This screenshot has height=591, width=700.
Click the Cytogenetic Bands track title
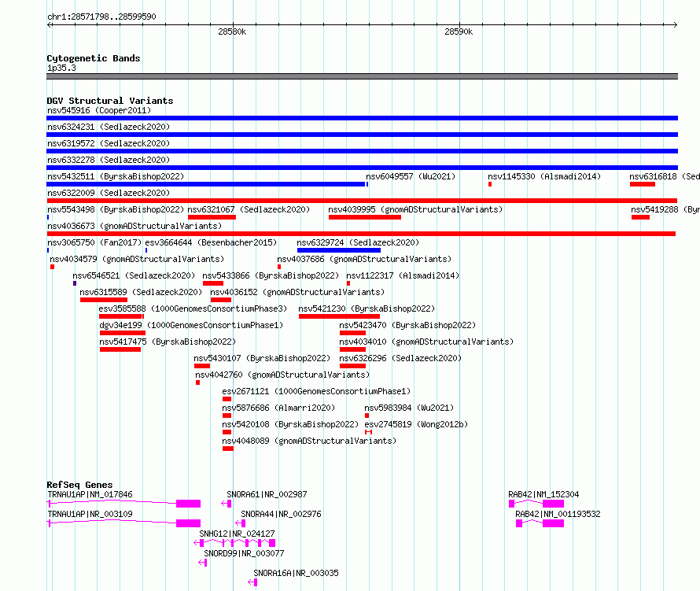click(x=94, y=58)
